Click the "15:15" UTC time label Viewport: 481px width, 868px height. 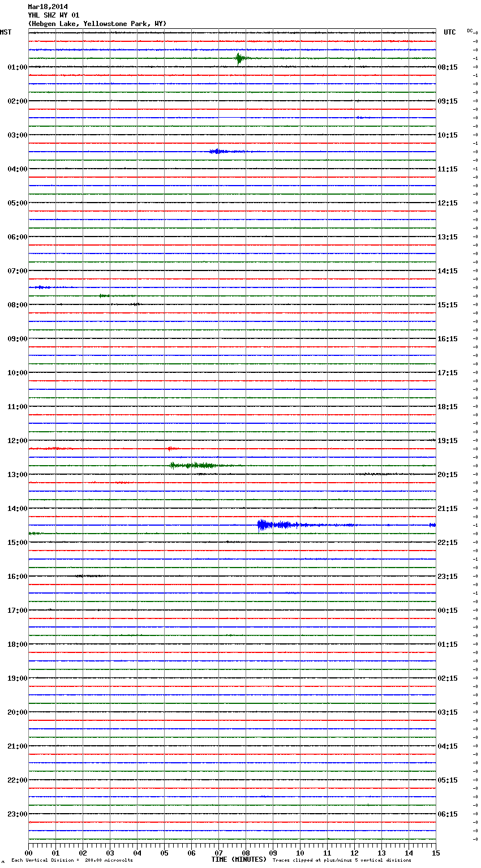click(448, 305)
